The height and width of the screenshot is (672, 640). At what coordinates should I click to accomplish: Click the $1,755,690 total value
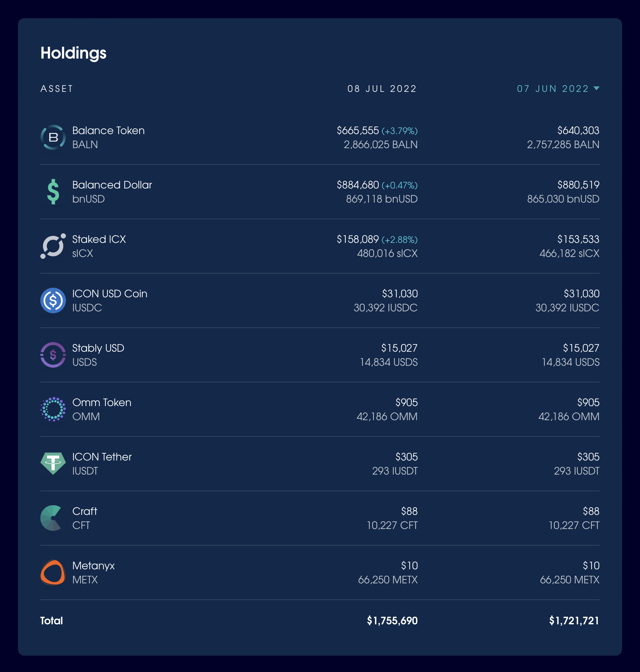click(392, 620)
